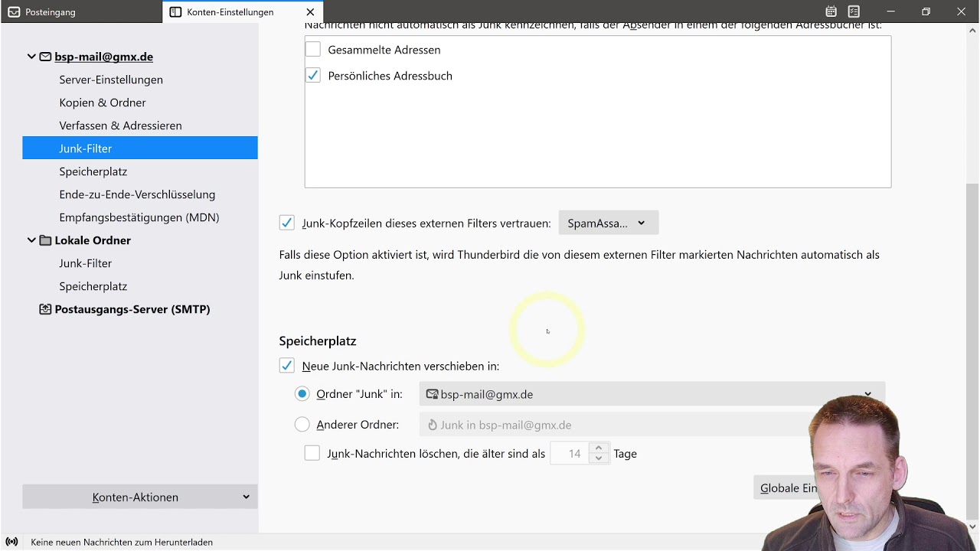
Task: Click the mail envelope icon of bsp-mail@gmx.de
Action: point(45,57)
